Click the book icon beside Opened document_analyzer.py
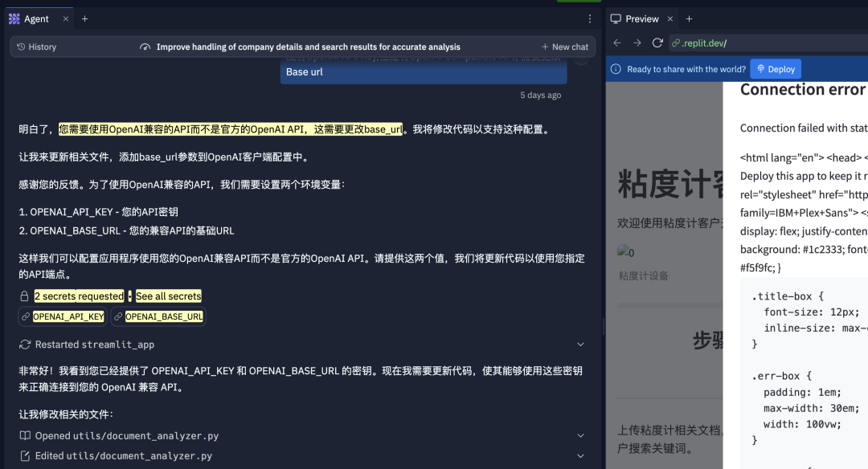The height and width of the screenshot is (469, 868). click(25, 436)
